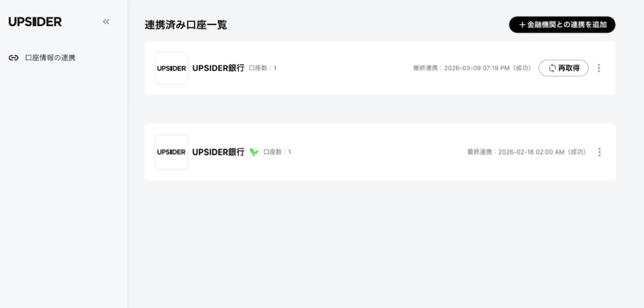Click the second card's UPSIDER logo thumbnail
The width and height of the screenshot is (644, 308).
click(x=171, y=152)
